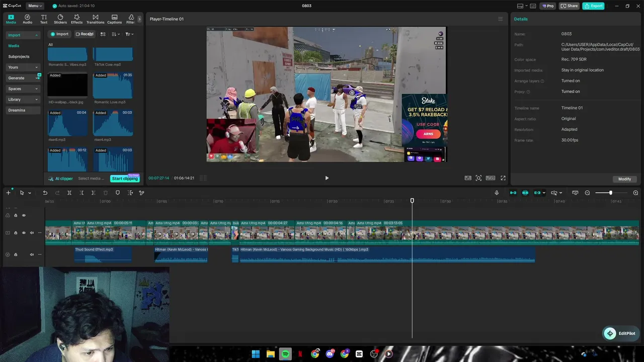This screenshot has width=644, height=362.
Task: Open the player panel options menu
Action: click(x=500, y=19)
